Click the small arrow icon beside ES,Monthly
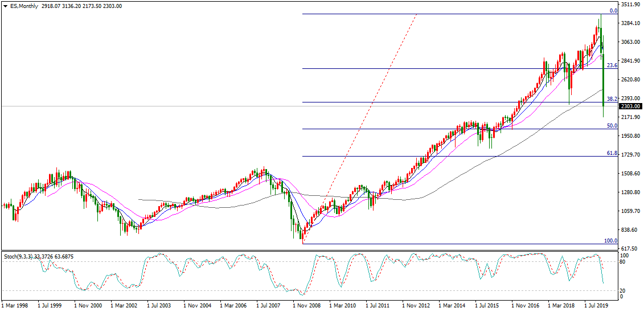The image size is (644, 312). (4, 6)
